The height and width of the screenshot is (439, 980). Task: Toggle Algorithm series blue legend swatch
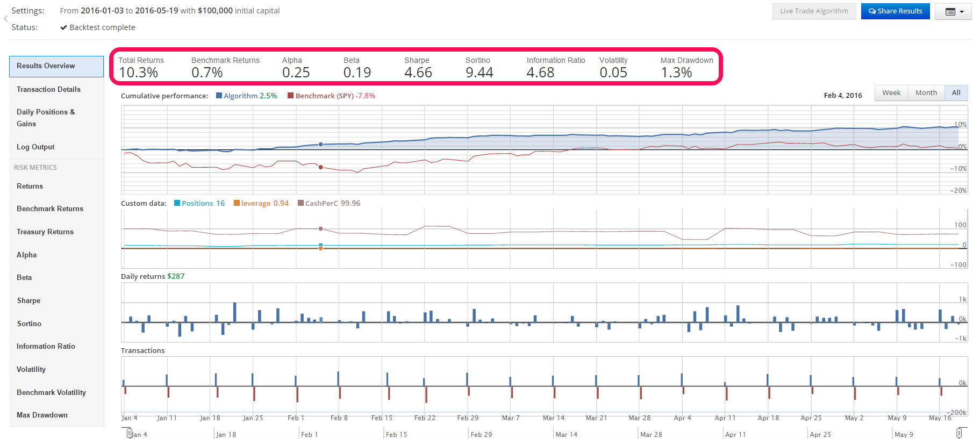pyautogui.click(x=219, y=96)
